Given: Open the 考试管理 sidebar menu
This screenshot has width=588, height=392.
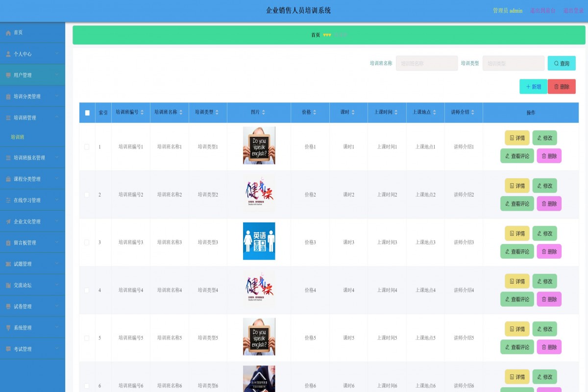Looking at the screenshot, I should tap(32, 349).
